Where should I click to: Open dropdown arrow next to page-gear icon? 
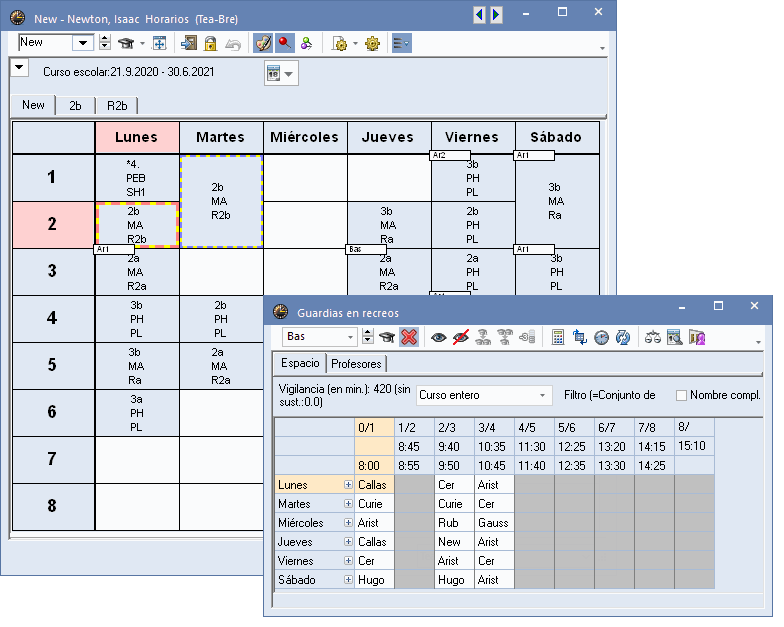pyautogui.click(x=356, y=44)
